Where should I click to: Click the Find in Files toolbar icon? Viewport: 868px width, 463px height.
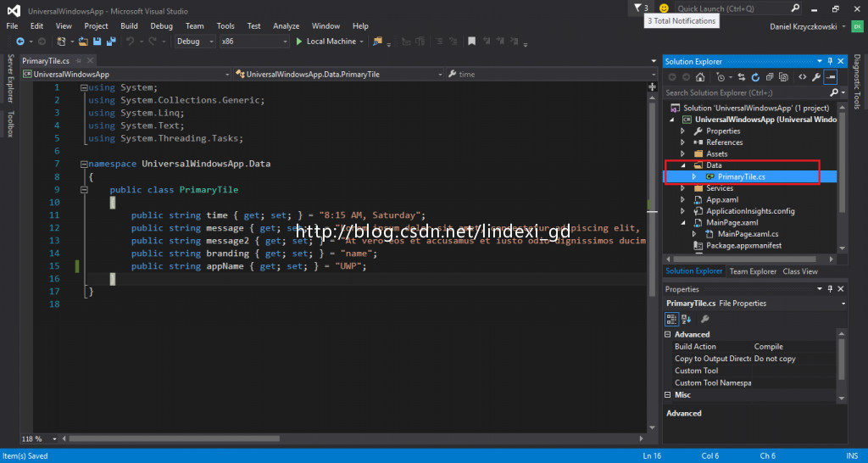point(378,42)
